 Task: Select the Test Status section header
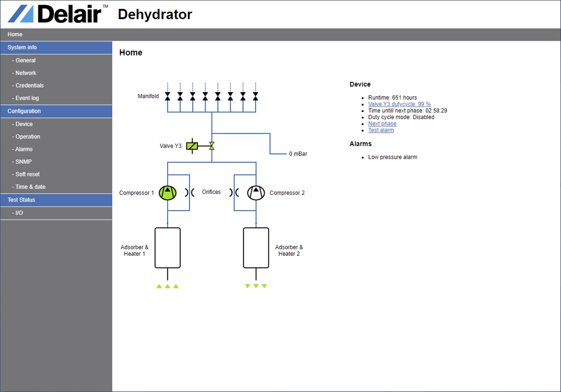click(56, 200)
